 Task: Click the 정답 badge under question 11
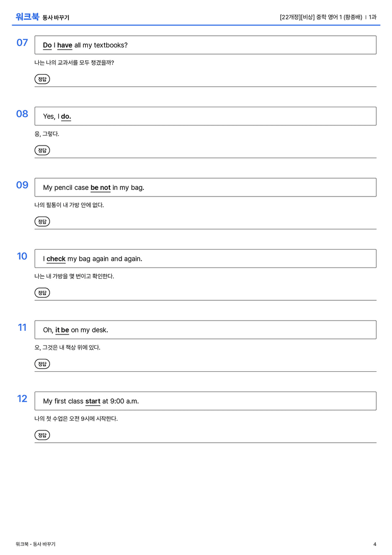tap(42, 364)
